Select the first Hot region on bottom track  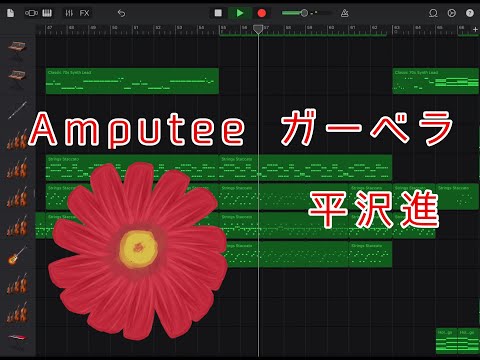447,341
